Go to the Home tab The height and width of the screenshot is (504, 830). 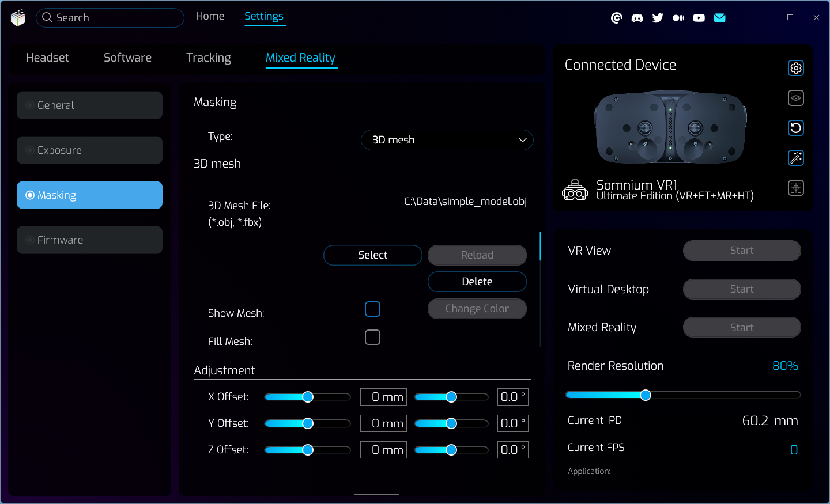tap(210, 16)
